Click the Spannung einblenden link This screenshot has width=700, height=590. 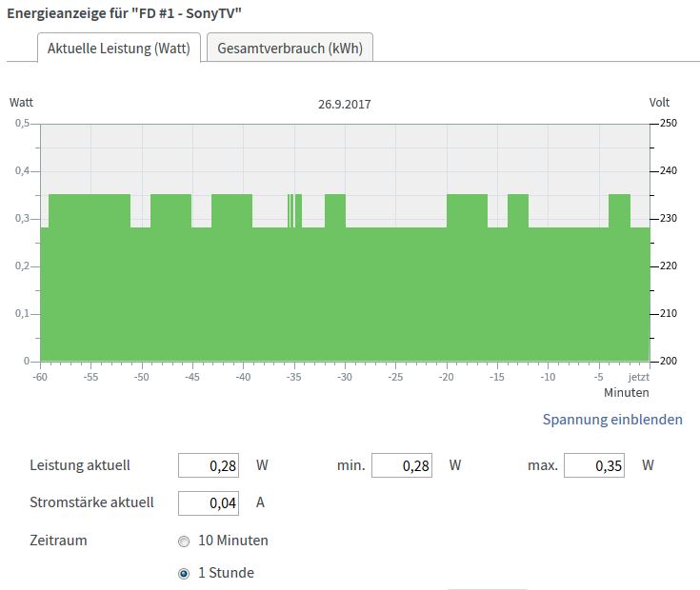pyautogui.click(x=612, y=420)
